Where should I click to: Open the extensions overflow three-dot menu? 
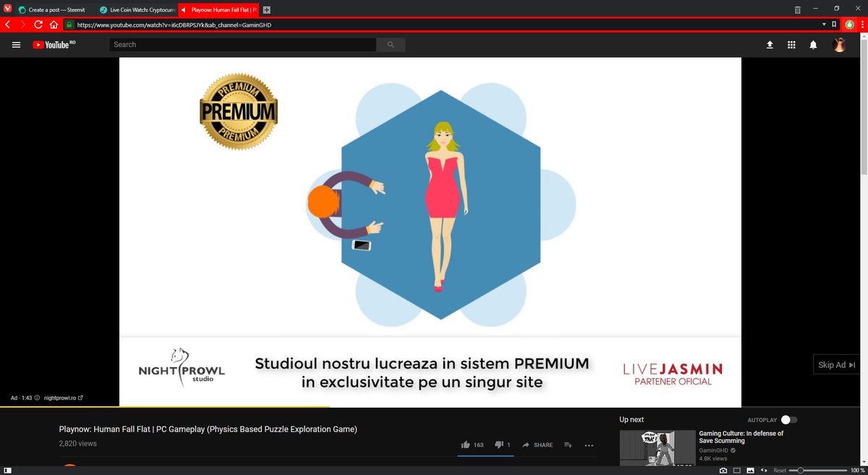861,24
